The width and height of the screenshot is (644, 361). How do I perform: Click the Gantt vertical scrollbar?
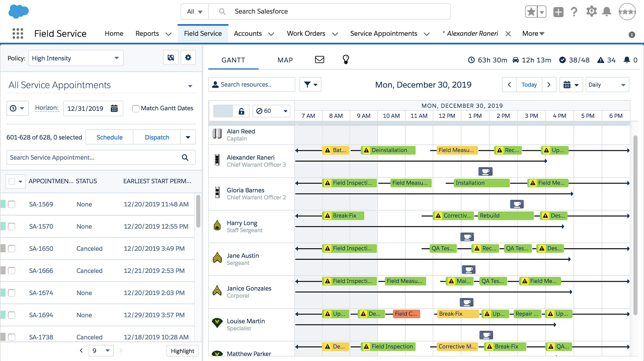pos(635,225)
